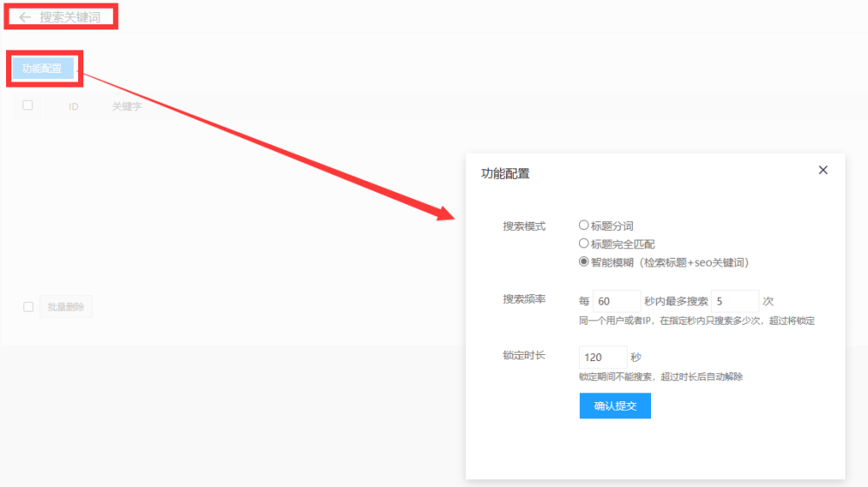Click the seconds field showing 60
This screenshot has height=487, width=868.
point(616,301)
